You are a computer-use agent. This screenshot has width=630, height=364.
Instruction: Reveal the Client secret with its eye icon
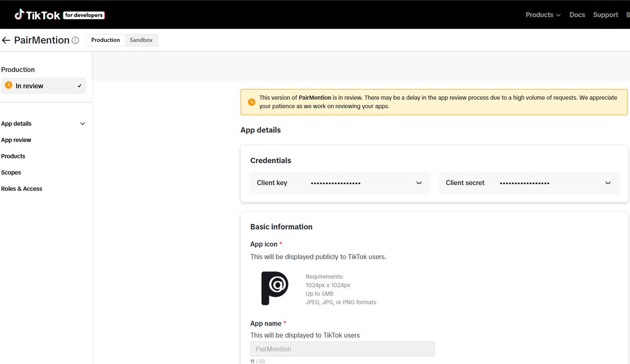click(x=608, y=183)
